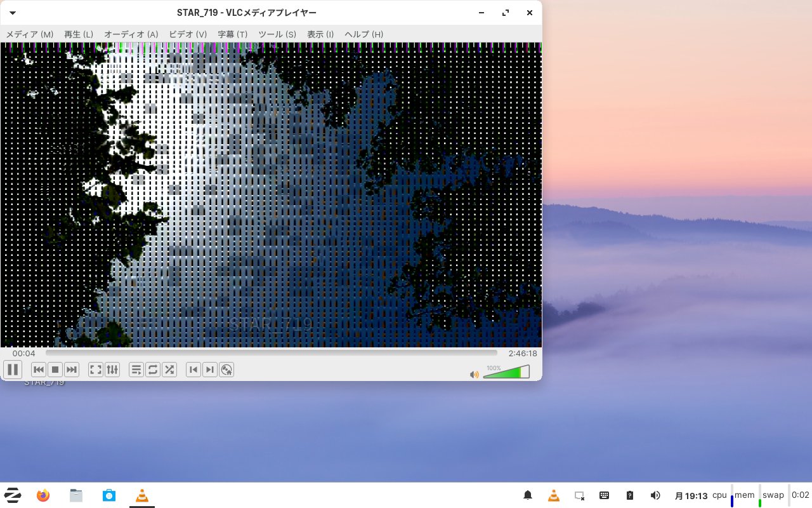Select VLC app in the taskbar
The width and height of the screenshot is (812, 508).
tap(142, 495)
